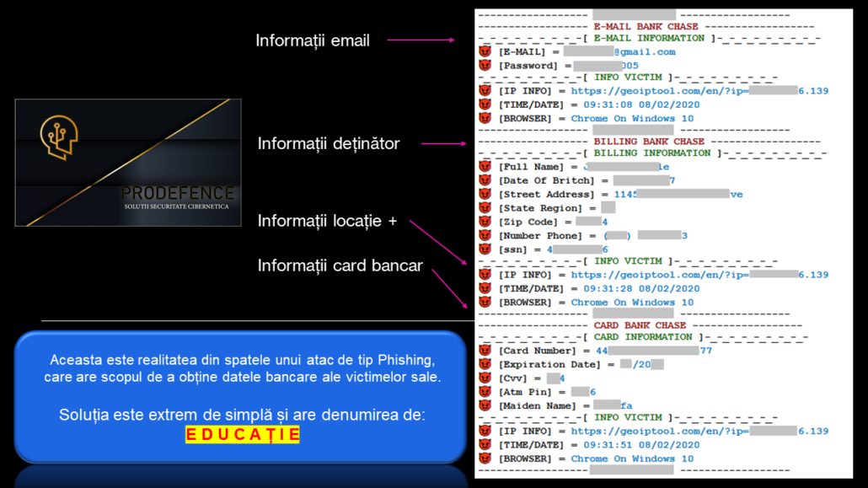Viewport: 868px width, 488px height.
Task: Select the 'Informații email' label
Action: pos(312,40)
